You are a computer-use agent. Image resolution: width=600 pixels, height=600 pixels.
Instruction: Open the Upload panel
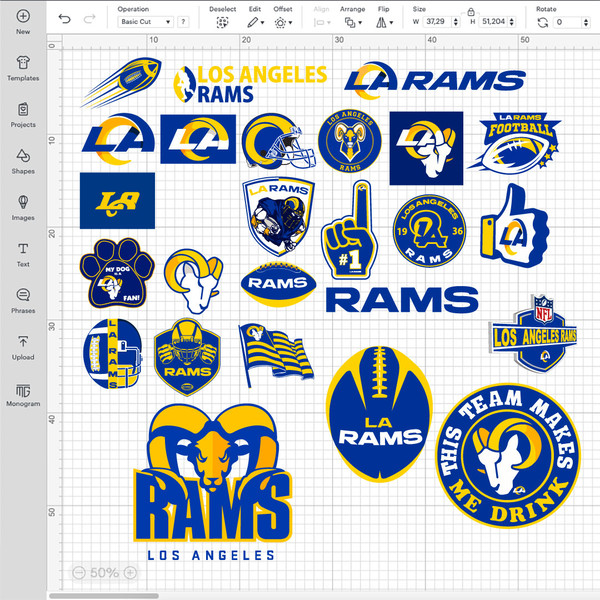tap(23, 347)
